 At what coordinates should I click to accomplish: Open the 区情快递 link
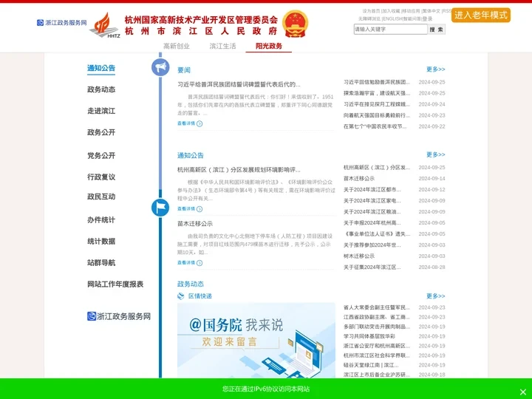199,296
